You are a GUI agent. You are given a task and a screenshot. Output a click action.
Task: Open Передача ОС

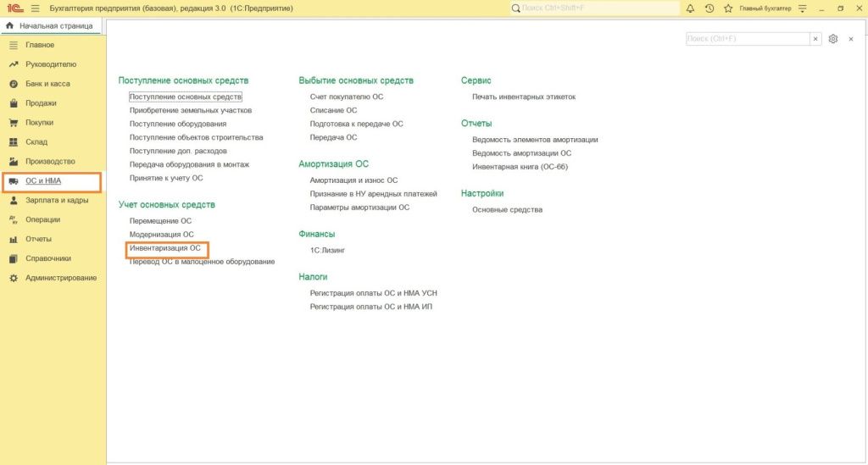(x=333, y=137)
